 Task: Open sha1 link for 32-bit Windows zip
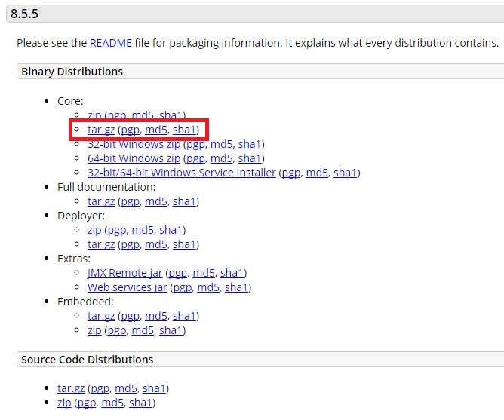click(250, 144)
